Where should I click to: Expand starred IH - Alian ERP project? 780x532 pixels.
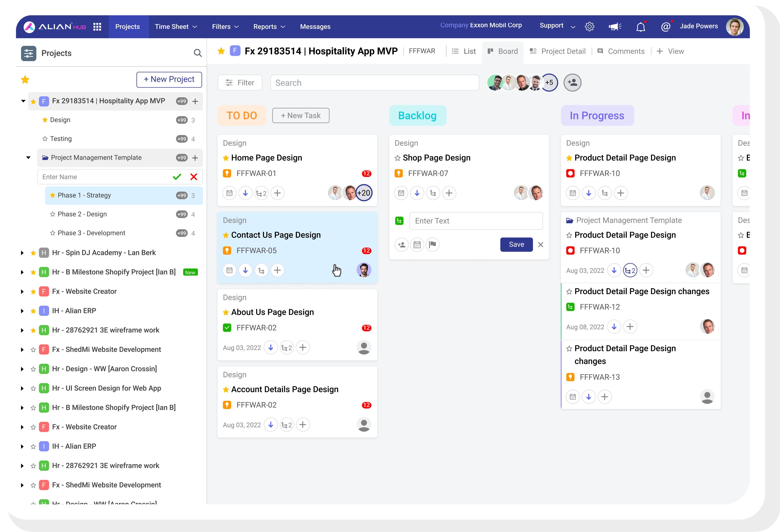22,311
